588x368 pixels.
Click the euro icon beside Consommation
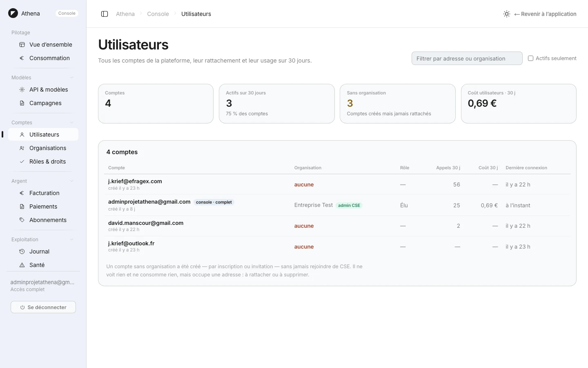pyautogui.click(x=22, y=58)
